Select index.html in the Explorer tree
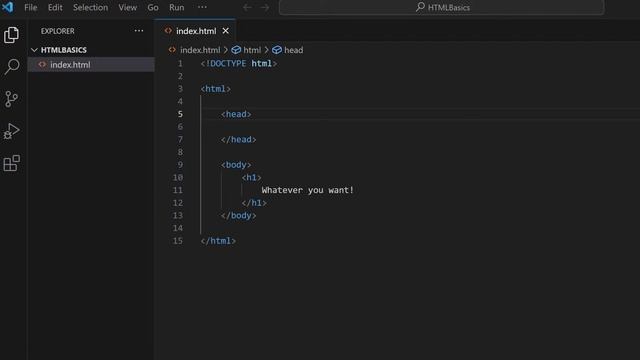 91,64
